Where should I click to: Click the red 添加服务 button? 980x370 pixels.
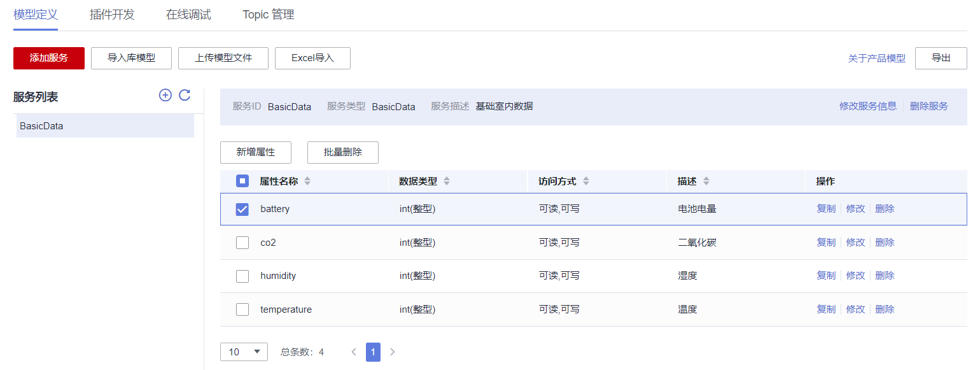click(49, 58)
